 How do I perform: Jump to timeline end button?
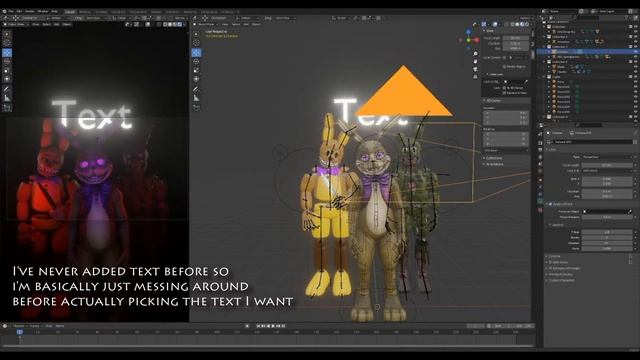284,326
